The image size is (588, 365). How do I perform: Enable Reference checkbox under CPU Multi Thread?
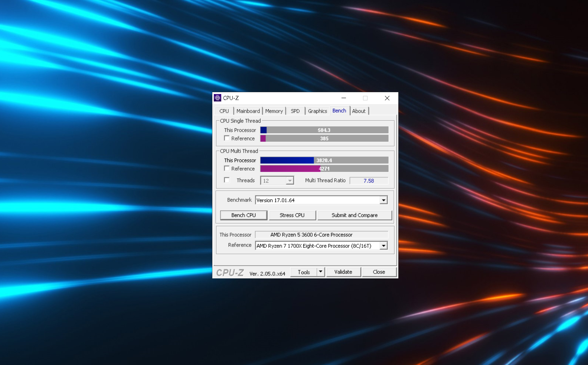(x=227, y=168)
